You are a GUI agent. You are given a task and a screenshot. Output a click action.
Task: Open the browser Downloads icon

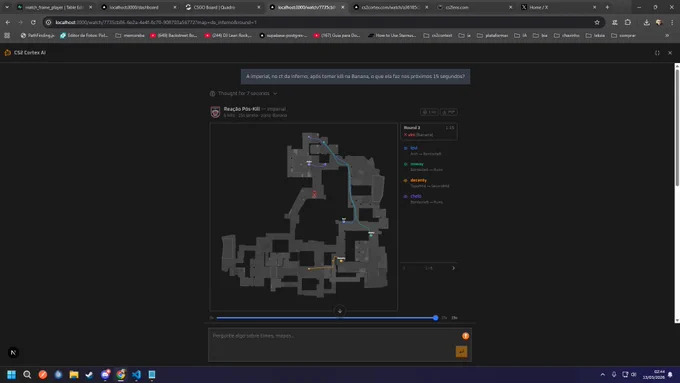(647, 22)
